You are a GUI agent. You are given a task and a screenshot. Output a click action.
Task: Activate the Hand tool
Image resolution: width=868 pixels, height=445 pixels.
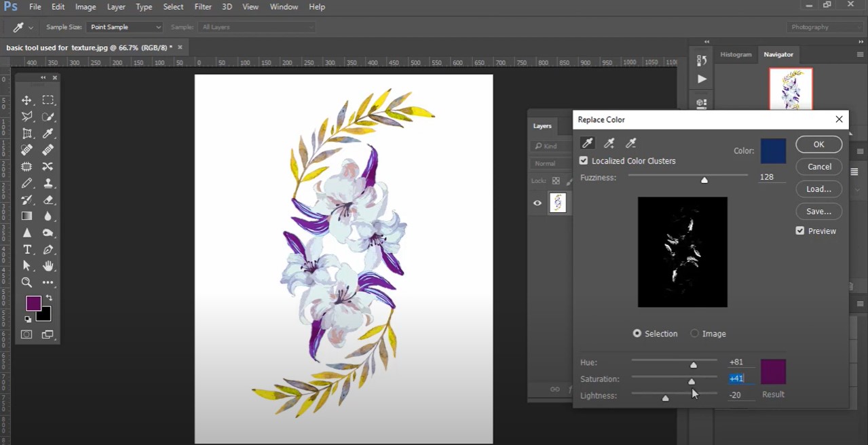point(48,266)
